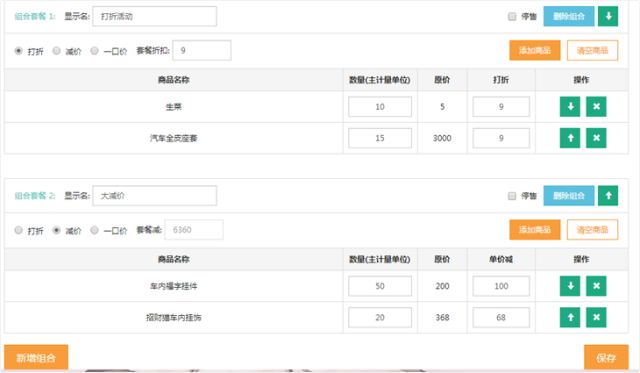Image resolution: width=640 pixels, height=373 pixels.
Task: Click 清空商品 in combo package 1
Action: pyautogui.click(x=592, y=50)
